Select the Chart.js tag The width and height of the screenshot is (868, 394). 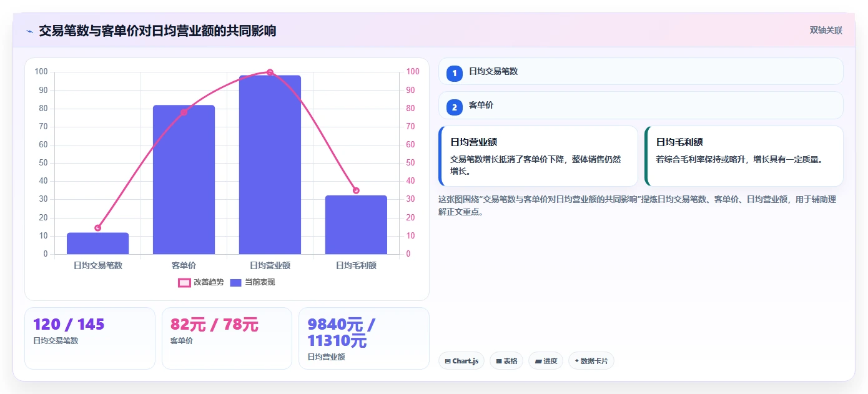(x=461, y=361)
